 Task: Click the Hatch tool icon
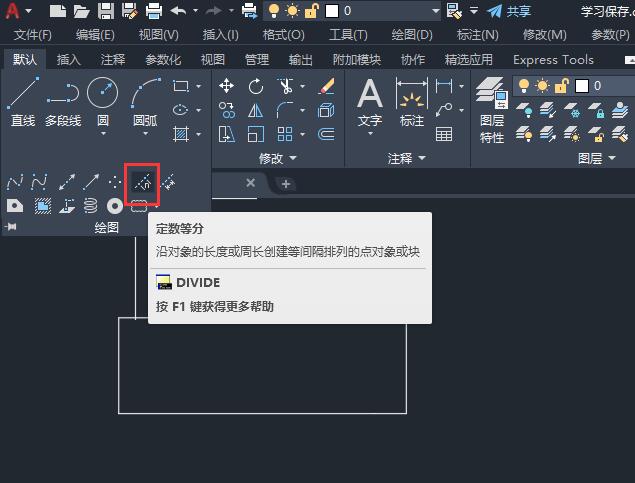click(181, 134)
